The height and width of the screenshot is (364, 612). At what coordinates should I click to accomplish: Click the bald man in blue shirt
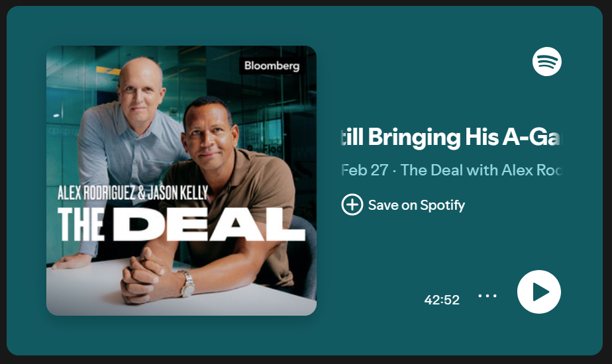pyautogui.click(x=128, y=136)
